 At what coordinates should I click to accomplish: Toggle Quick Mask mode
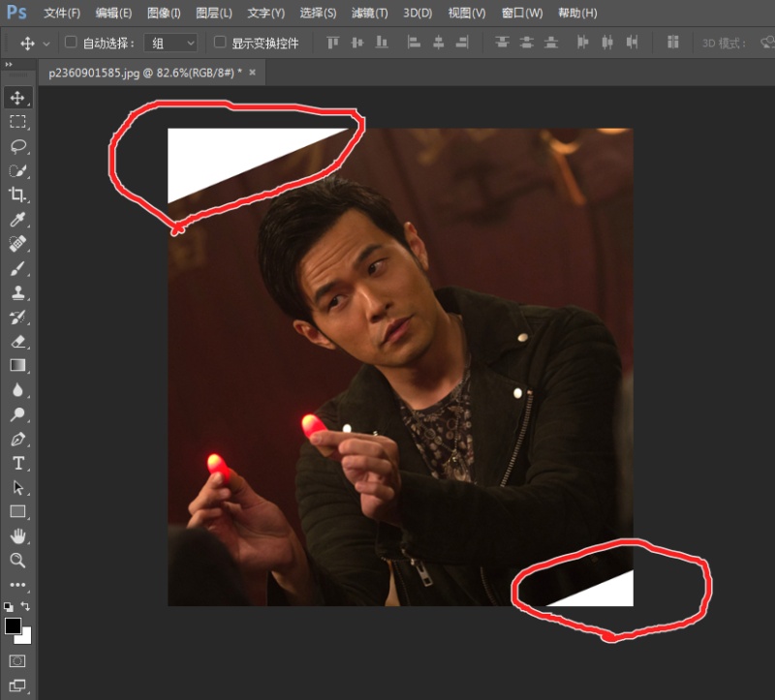coord(17,661)
